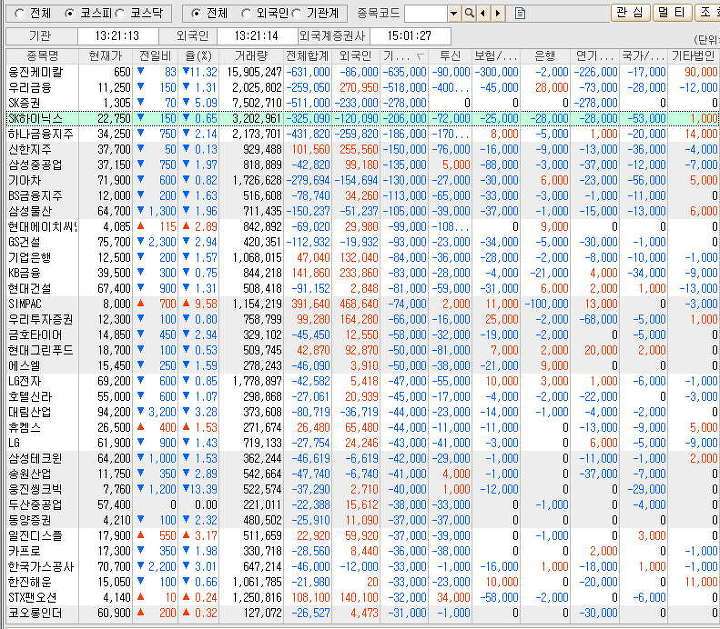Select the 전체 investor-type radio button
This screenshot has height=629, width=720.
(196, 14)
